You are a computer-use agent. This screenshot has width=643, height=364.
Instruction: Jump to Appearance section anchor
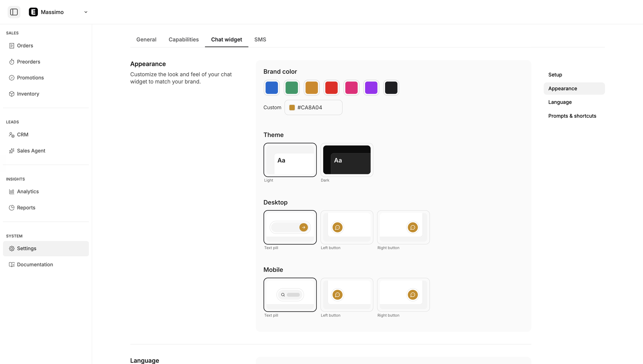point(574,89)
